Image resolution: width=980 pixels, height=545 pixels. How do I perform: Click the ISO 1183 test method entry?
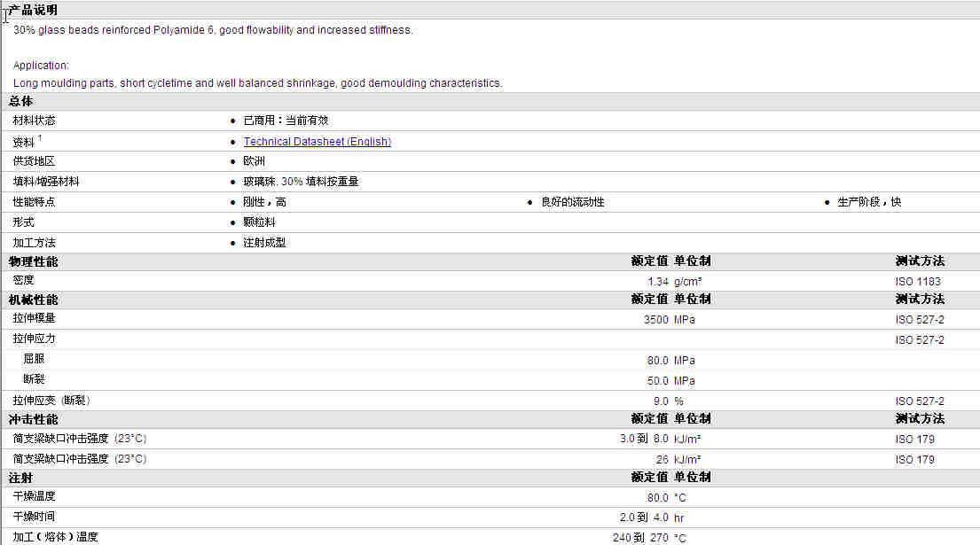pyautogui.click(x=917, y=282)
